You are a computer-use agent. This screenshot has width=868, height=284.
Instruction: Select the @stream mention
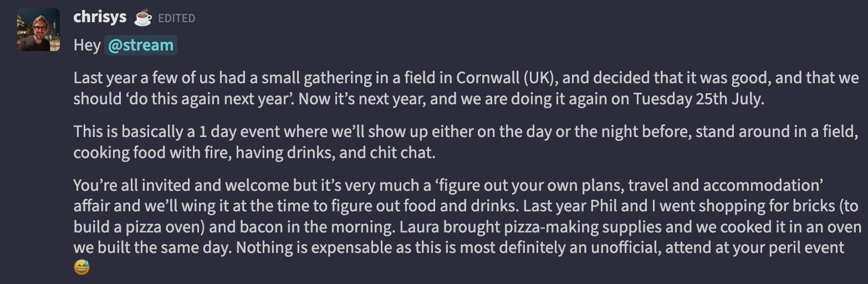coord(141,45)
